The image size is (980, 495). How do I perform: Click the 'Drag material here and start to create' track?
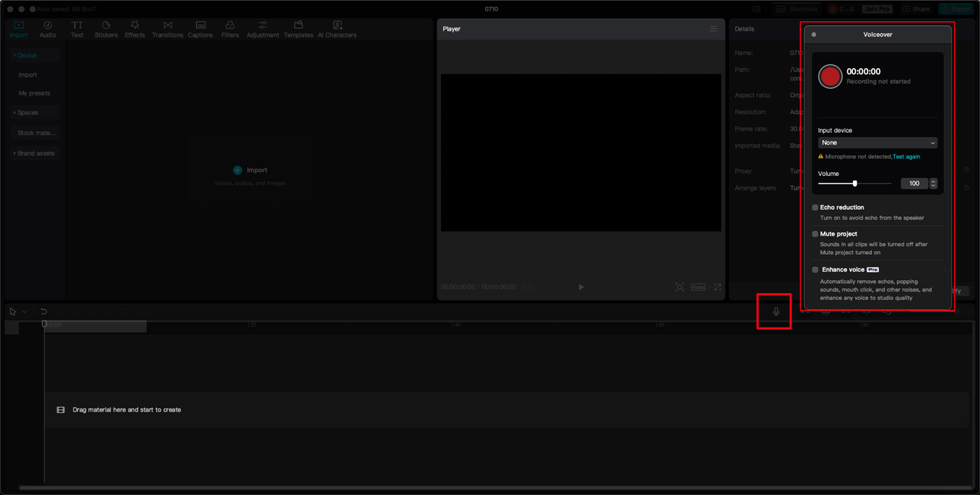[507, 410]
